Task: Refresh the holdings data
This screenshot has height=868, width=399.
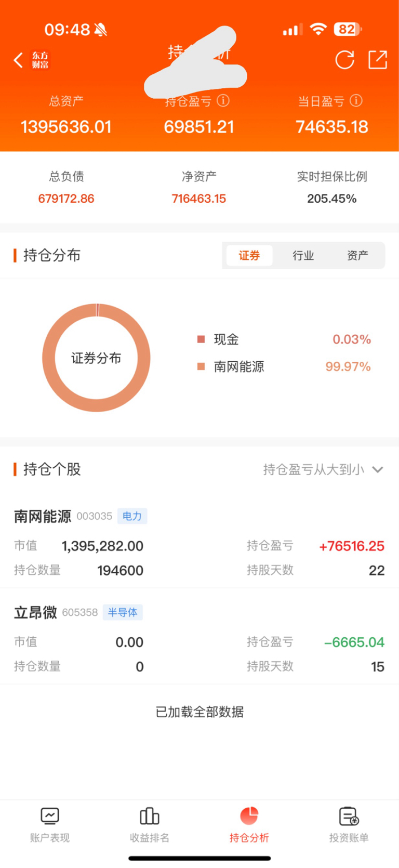Action: tap(344, 60)
